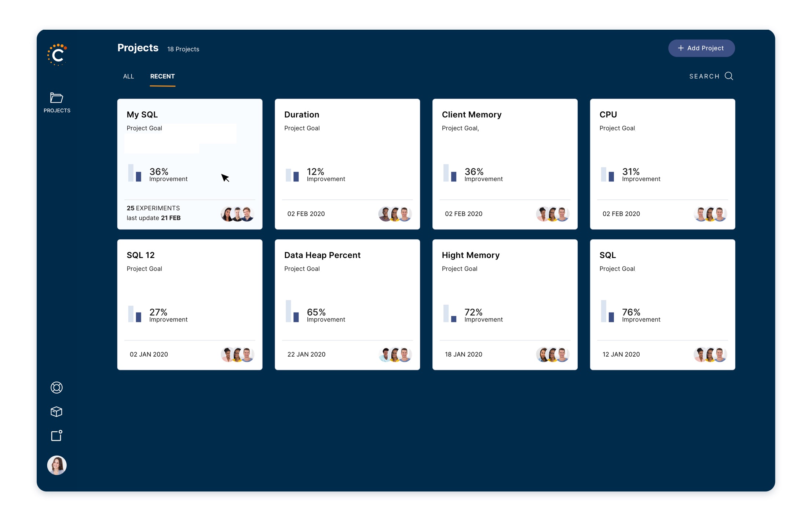Click team avatars on SQL 12 card

click(237, 354)
